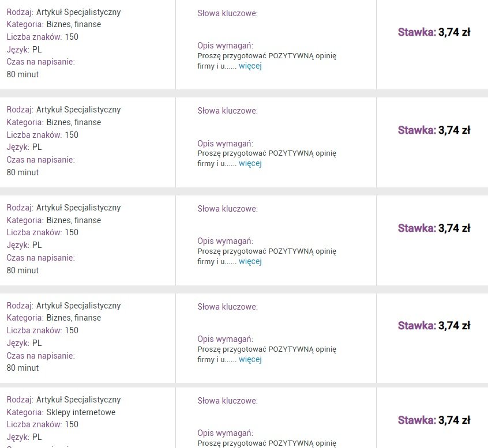Click 'Słowa kluczowe' label in the Sklepy internetowe listing

[227, 401]
